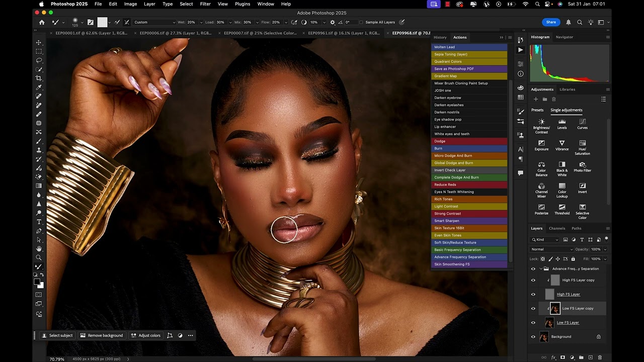This screenshot has height=362, width=644.
Task: Switch to the Navigator tab
Action: [x=565, y=37]
